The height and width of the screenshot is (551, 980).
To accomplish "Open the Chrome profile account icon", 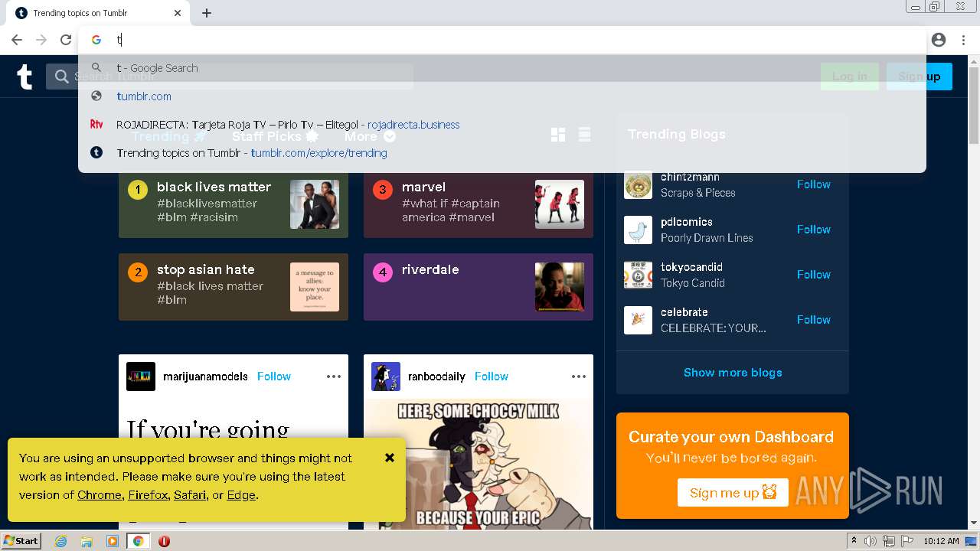I will 939,40.
